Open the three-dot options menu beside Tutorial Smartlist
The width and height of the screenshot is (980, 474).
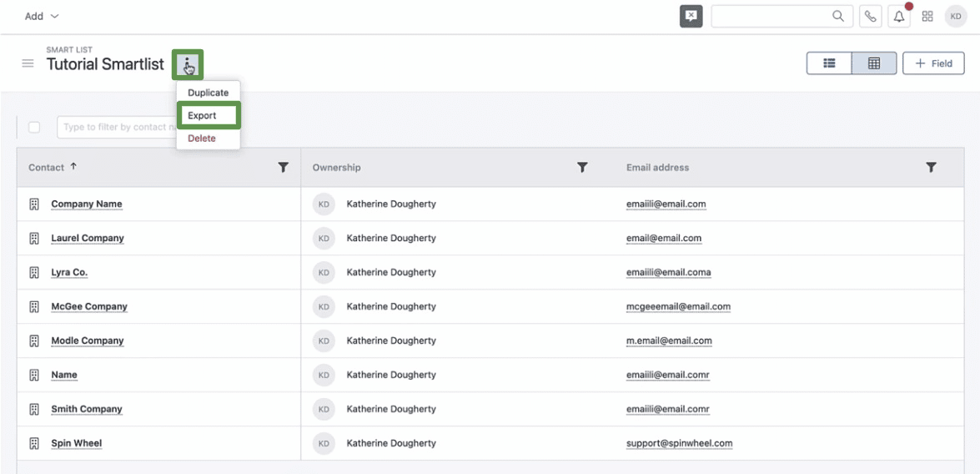click(x=188, y=63)
